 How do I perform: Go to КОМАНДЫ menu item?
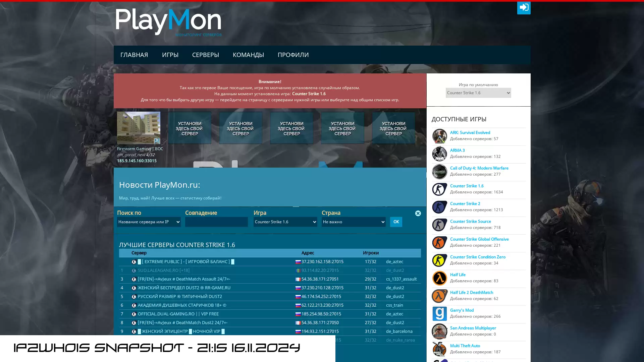click(248, 55)
